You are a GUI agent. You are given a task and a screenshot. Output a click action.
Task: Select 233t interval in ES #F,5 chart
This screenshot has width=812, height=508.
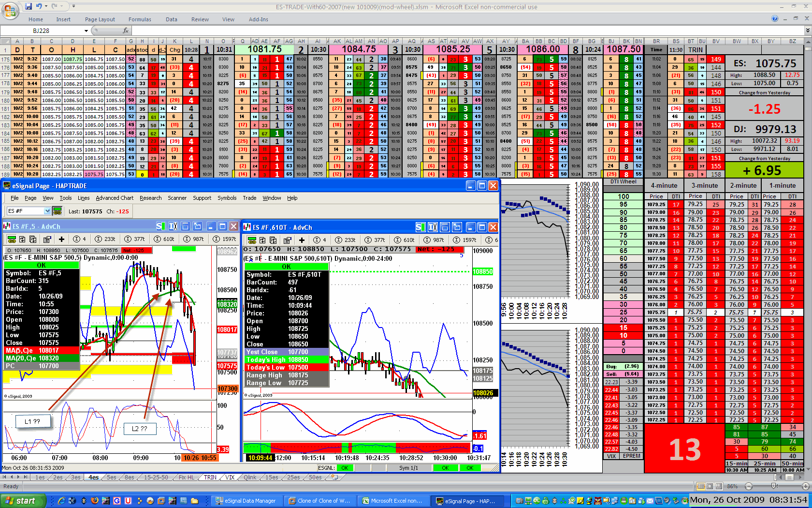(105, 239)
